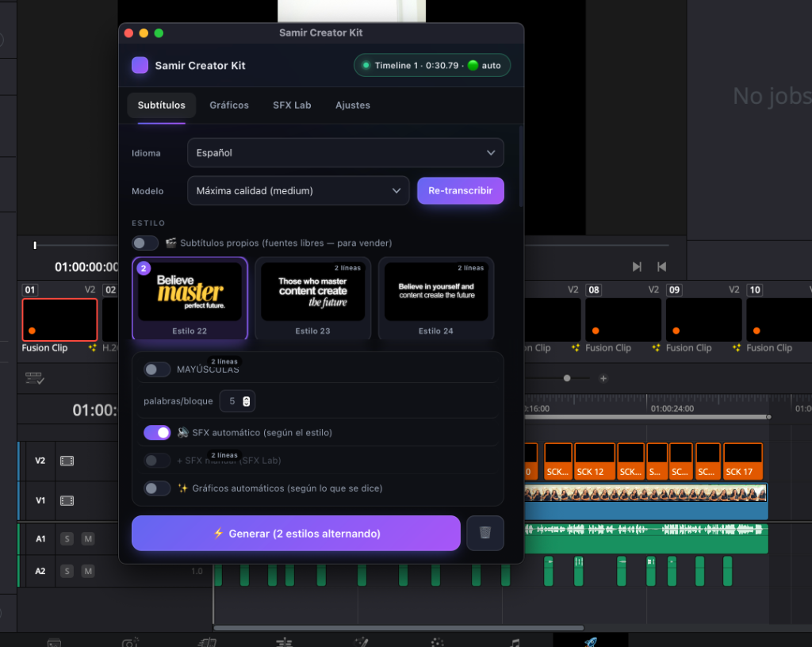812x647 pixels.
Task: Solo audio track A1
Action: 67,539
